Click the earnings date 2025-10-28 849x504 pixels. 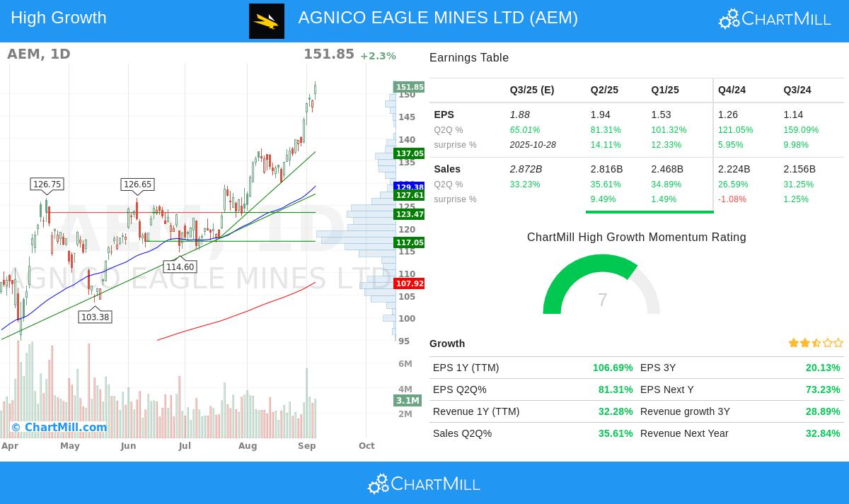[533, 145]
